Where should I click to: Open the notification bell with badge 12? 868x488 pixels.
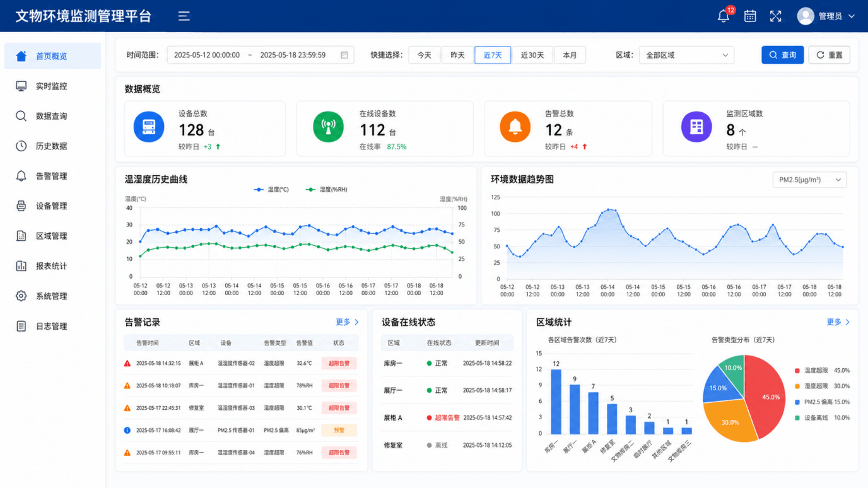click(x=724, y=16)
